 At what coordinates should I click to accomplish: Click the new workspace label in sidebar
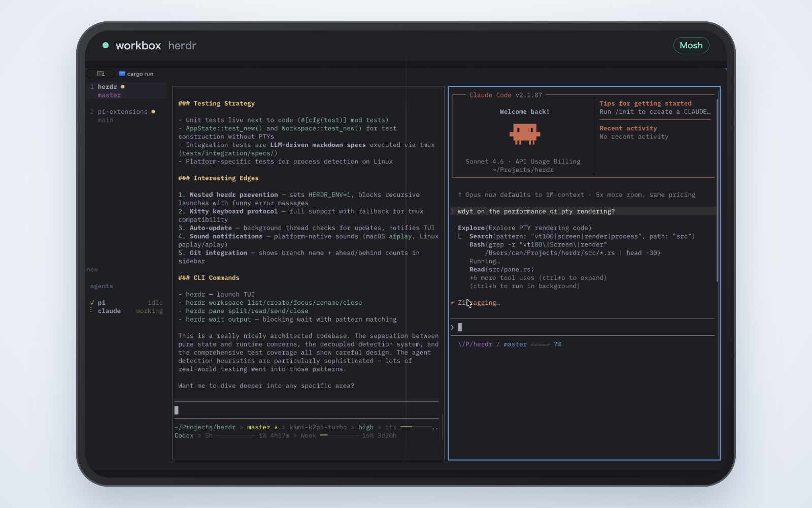pyautogui.click(x=92, y=270)
